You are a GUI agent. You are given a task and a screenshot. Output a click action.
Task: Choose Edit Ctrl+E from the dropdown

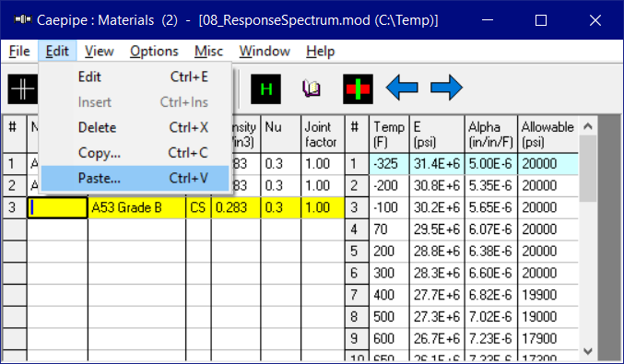coord(135,76)
